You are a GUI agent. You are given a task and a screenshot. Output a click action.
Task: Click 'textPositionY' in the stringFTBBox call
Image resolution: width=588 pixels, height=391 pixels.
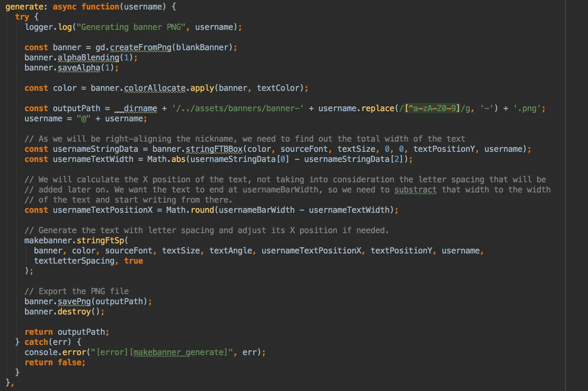(444, 149)
